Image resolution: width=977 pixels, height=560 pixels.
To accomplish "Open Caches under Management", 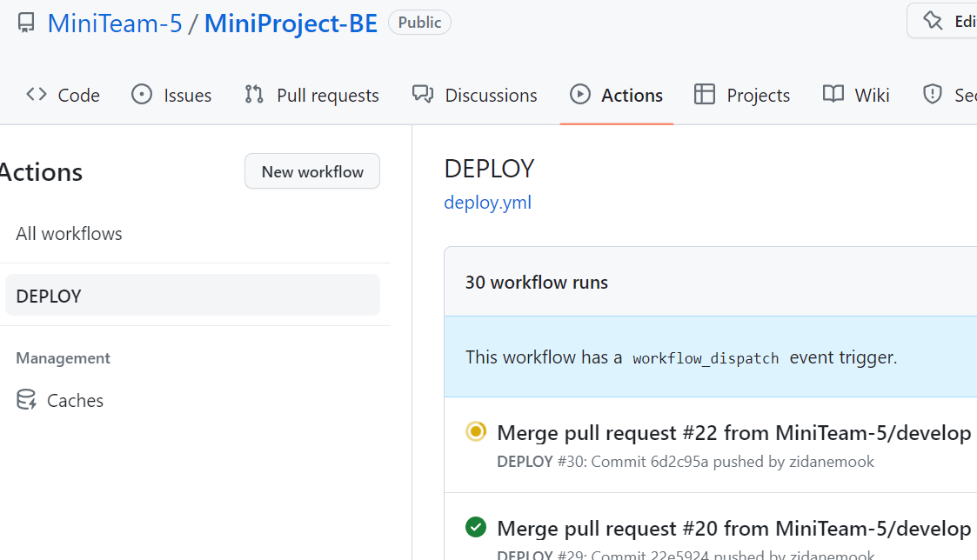I will (76, 401).
